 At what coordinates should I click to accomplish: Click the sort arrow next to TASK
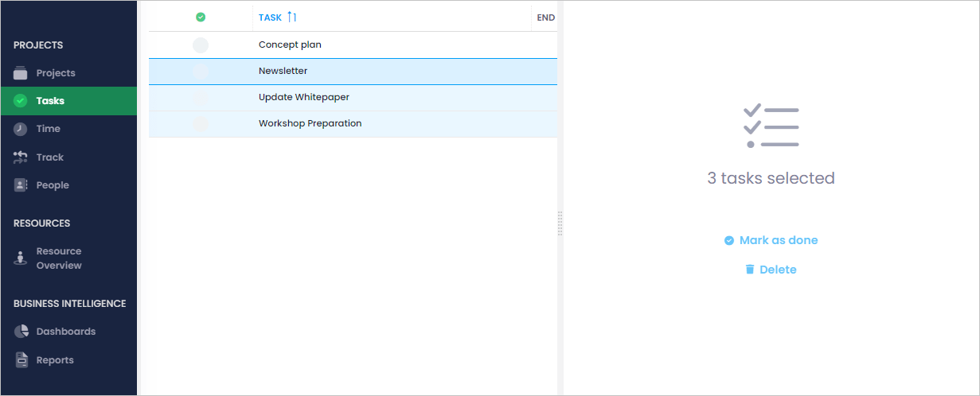tap(291, 17)
